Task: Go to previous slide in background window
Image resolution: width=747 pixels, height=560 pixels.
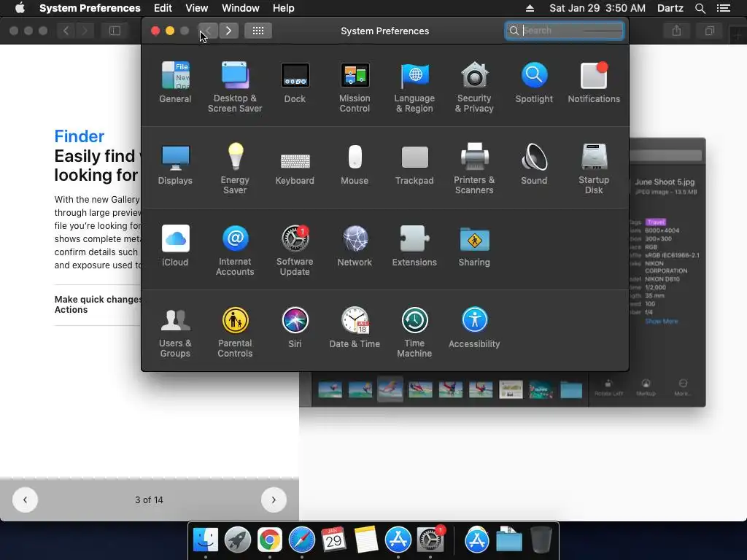Action: coord(25,499)
